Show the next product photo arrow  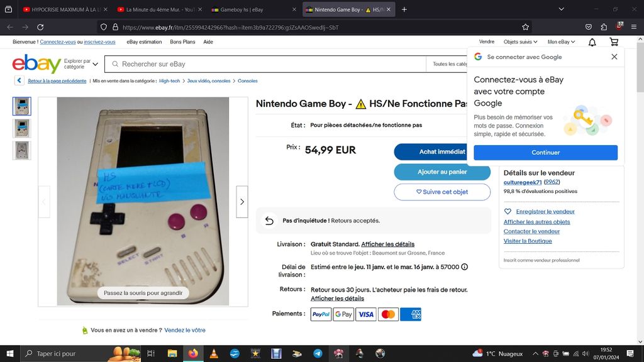tap(242, 202)
